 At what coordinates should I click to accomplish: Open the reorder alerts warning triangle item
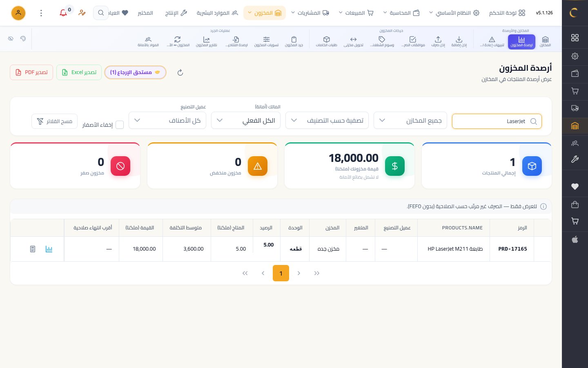492,41
